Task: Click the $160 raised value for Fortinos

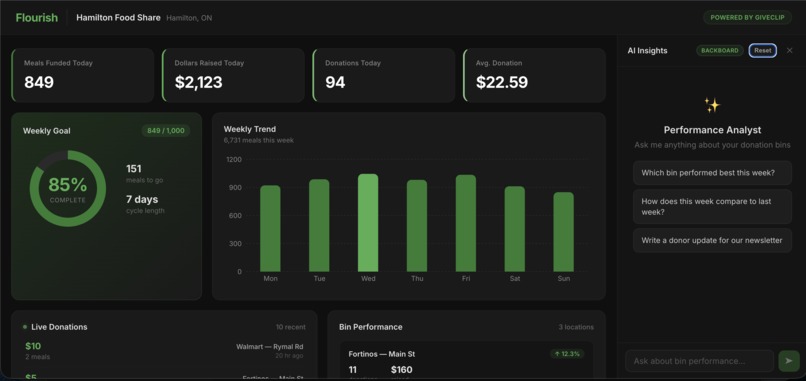Action: (x=401, y=370)
